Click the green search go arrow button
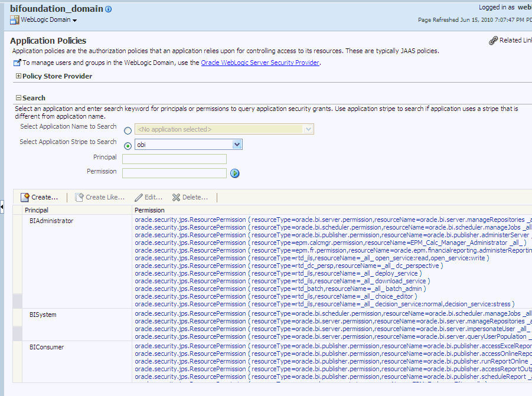The height and width of the screenshot is (396, 532). pyautogui.click(x=235, y=174)
